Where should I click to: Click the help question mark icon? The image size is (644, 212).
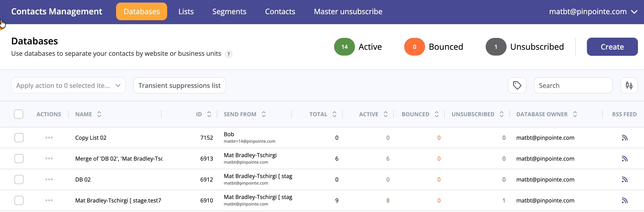[x=228, y=54]
